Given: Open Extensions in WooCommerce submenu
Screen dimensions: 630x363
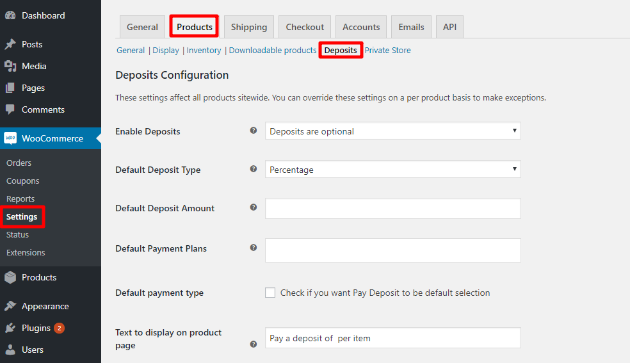Looking at the screenshot, I should 26,253.
